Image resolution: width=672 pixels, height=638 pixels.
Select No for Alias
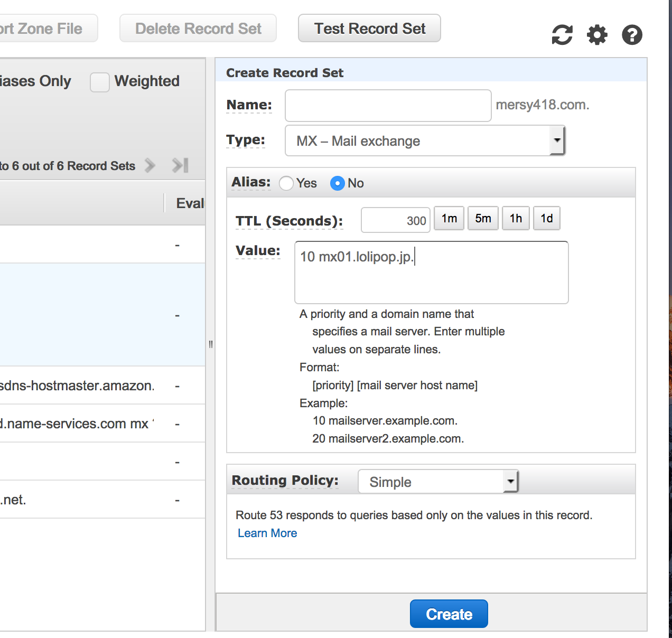[x=338, y=183]
